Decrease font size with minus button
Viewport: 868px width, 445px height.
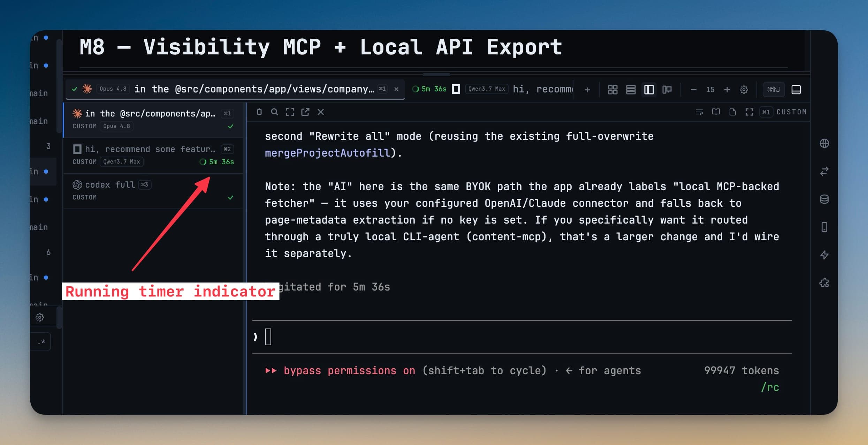[693, 90]
